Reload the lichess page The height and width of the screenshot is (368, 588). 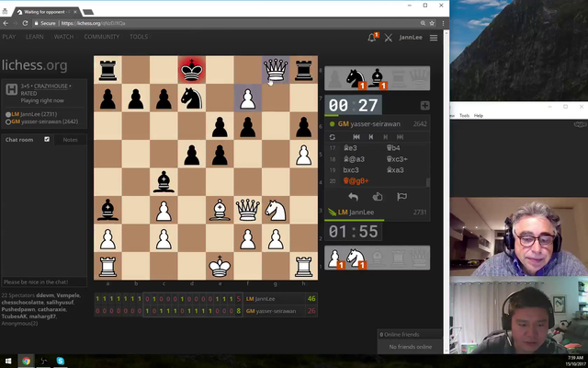pos(25,23)
